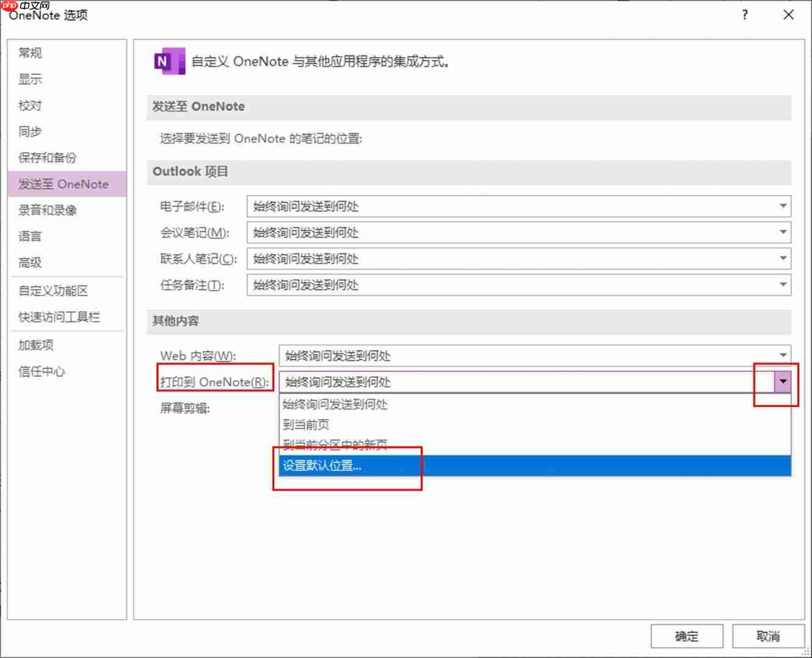This screenshot has height=658, width=812.
Task: Choose 到当前分区中的新页 option
Action: point(535,445)
